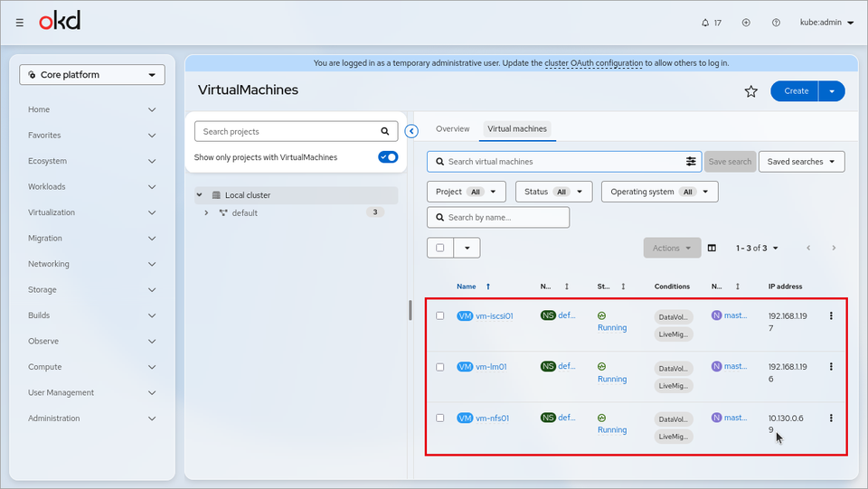
Task: Open advanced search filter sliders icon
Action: (x=691, y=162)
